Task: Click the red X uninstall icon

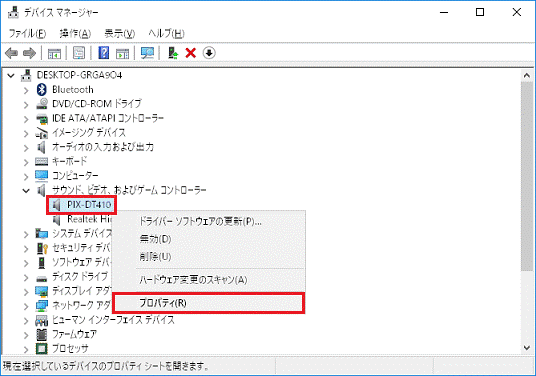Action: coord(191,53)
